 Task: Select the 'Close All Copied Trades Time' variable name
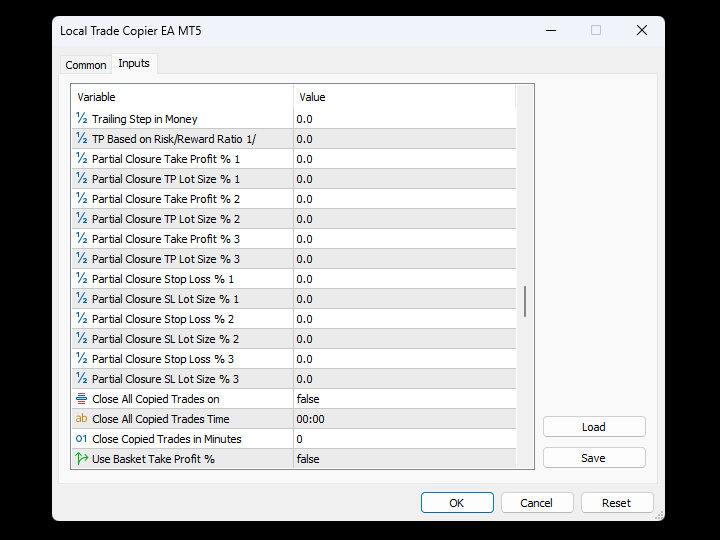tap(161, 419)
